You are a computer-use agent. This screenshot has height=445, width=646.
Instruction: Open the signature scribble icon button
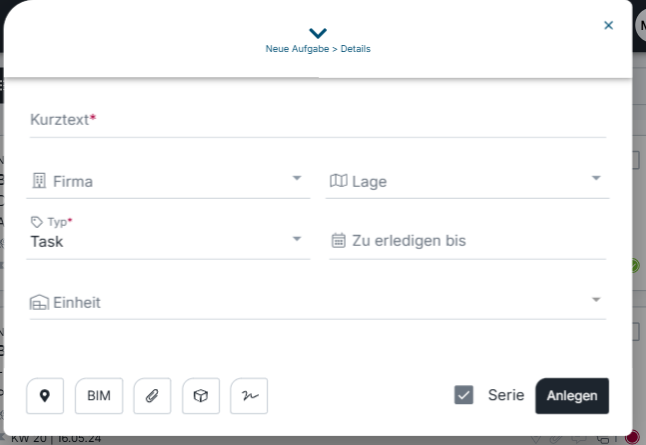click(249, 396)
